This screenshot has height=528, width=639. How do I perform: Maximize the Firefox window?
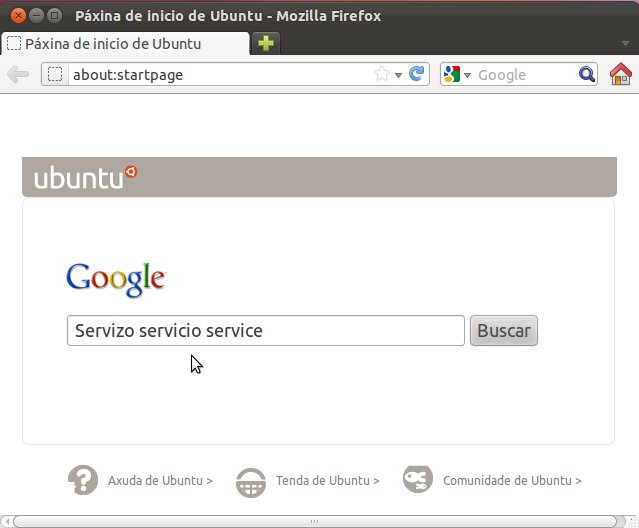[x=54, y=16]
